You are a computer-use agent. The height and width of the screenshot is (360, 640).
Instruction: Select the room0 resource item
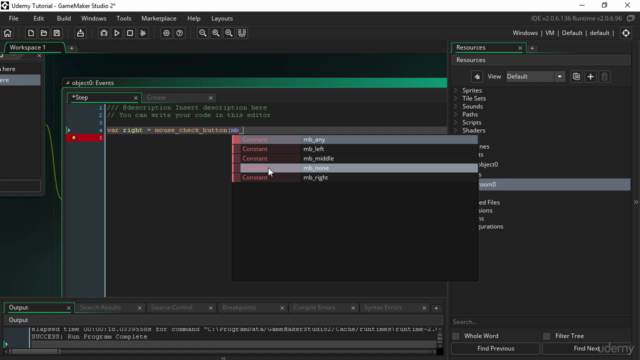click(554, 184)
